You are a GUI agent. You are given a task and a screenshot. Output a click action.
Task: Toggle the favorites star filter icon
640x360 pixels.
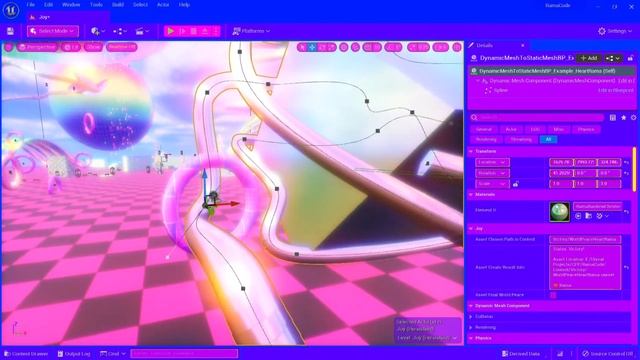624,118
